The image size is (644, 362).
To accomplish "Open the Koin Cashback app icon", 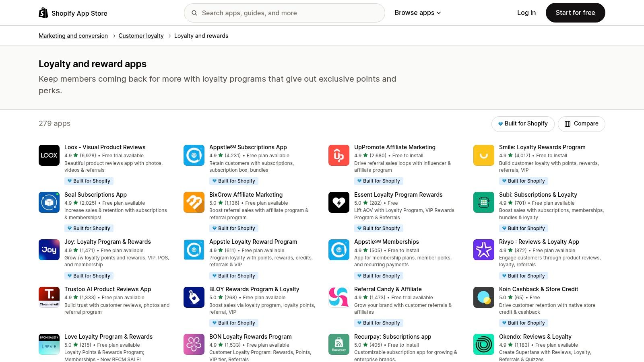I will (x=484, y=297).
